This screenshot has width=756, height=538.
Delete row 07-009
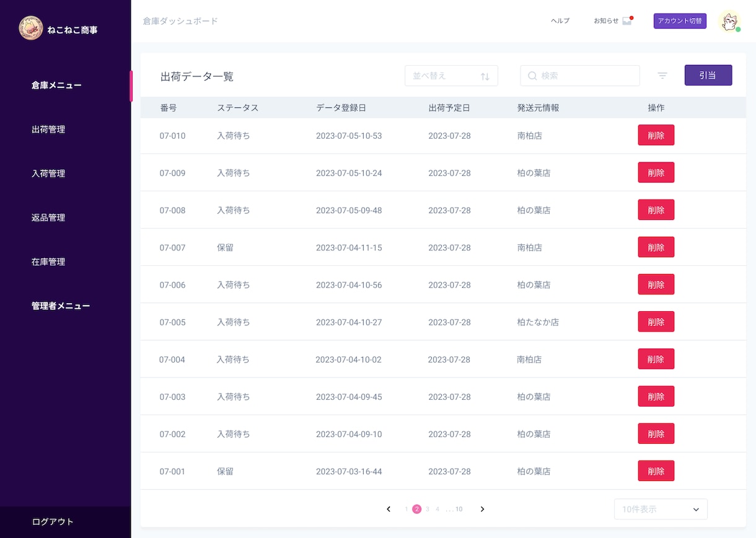(656, 172)
